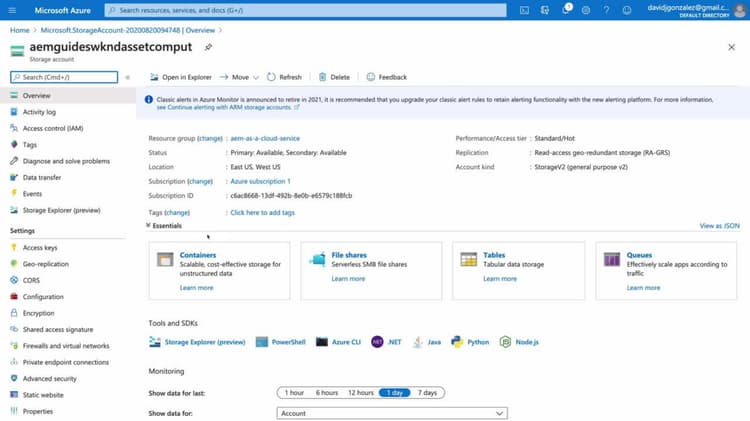The width and height of the screenshot is (750, 421).
Task: Click the aem-as-a-cloud-service resource group link
Action: [x=265, y=138]
